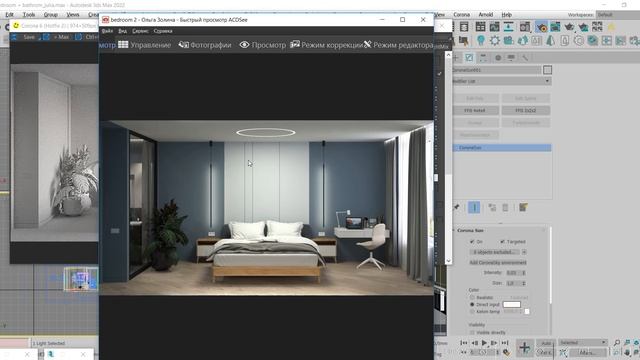Click the teal teapot render icon
This screenshot has height=360, width=640.
583,27
